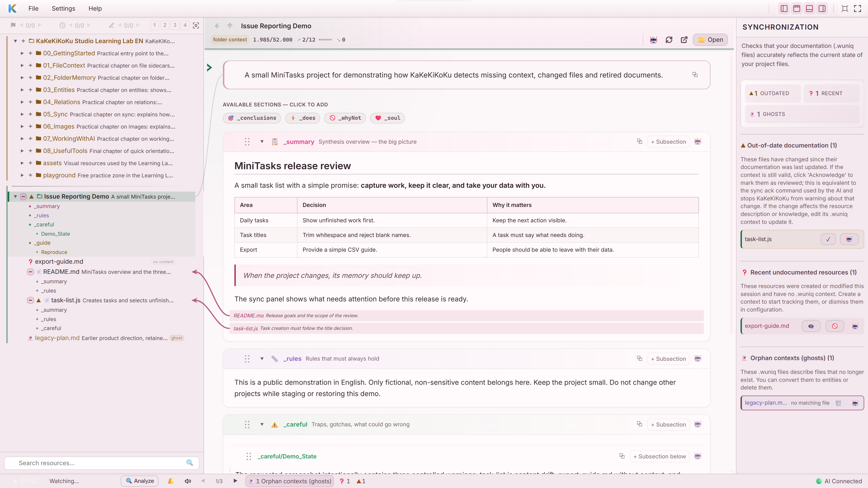Click AI robot icon beside task-list.js
The image size is (868, 488).
click(849, 239)
